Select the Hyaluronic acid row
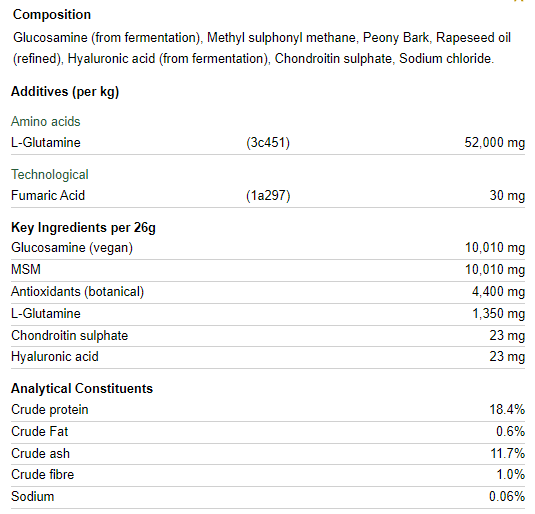 coord(268,357)
